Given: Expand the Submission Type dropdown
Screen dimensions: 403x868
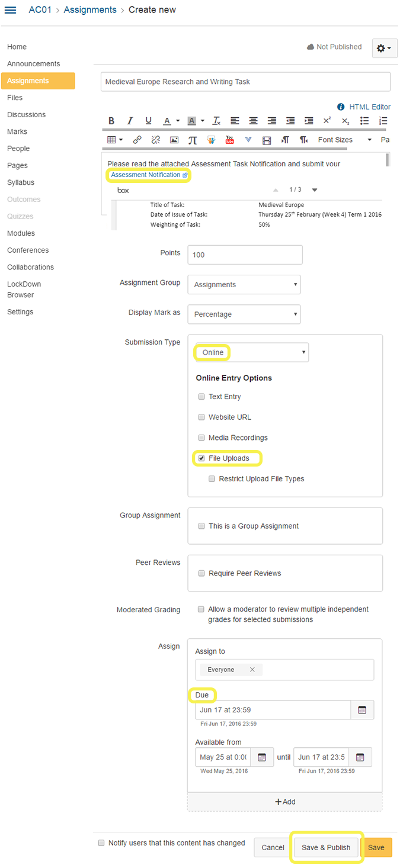Looking at the screenshot, I should click(x=252, y=352).
